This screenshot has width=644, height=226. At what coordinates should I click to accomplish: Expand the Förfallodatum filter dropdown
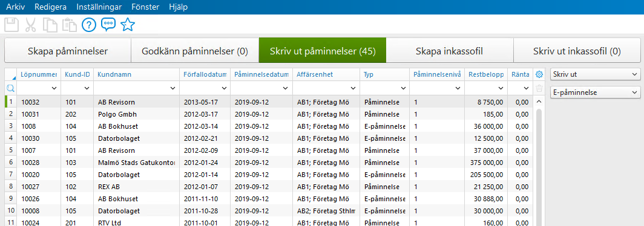pyautogui.click(x=224, y=88)
